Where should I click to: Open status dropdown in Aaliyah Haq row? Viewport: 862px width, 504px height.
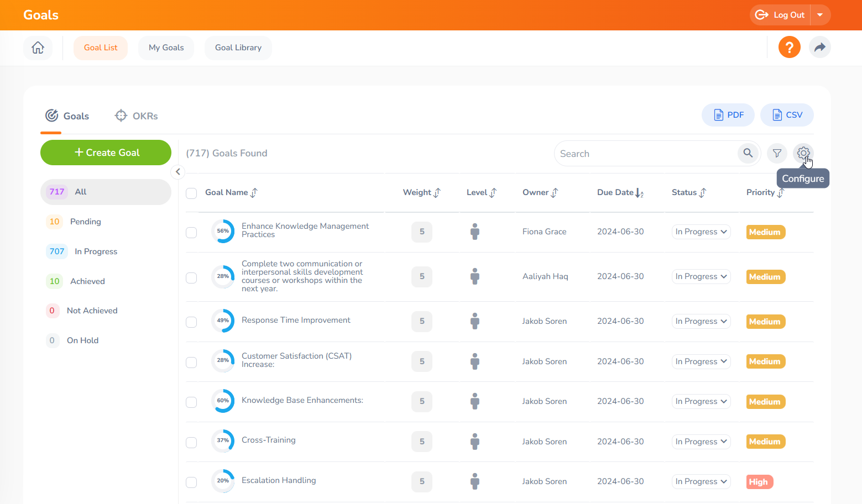[701, 276]
